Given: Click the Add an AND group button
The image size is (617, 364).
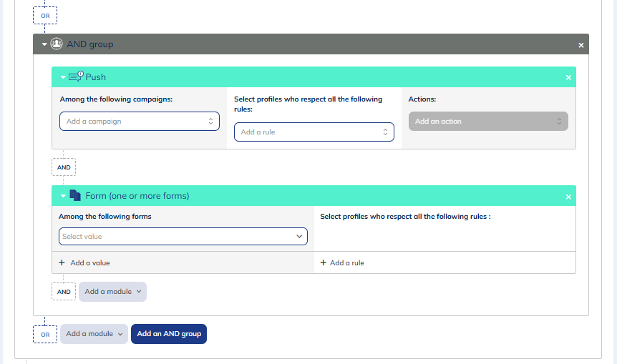Looking at the screenshot, I should [x=169, y=334].
